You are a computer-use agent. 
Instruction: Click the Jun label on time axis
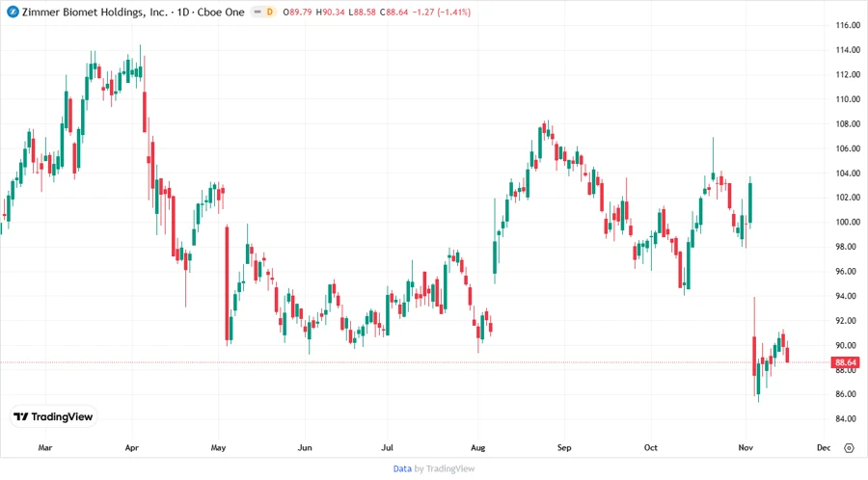pyautogui.click(x=305, y=447)
